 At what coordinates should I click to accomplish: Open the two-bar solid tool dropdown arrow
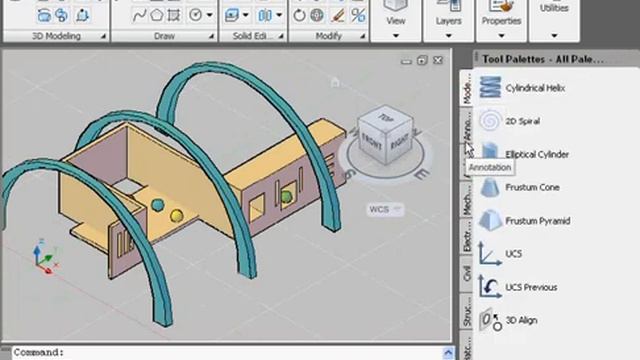point(279,16)
